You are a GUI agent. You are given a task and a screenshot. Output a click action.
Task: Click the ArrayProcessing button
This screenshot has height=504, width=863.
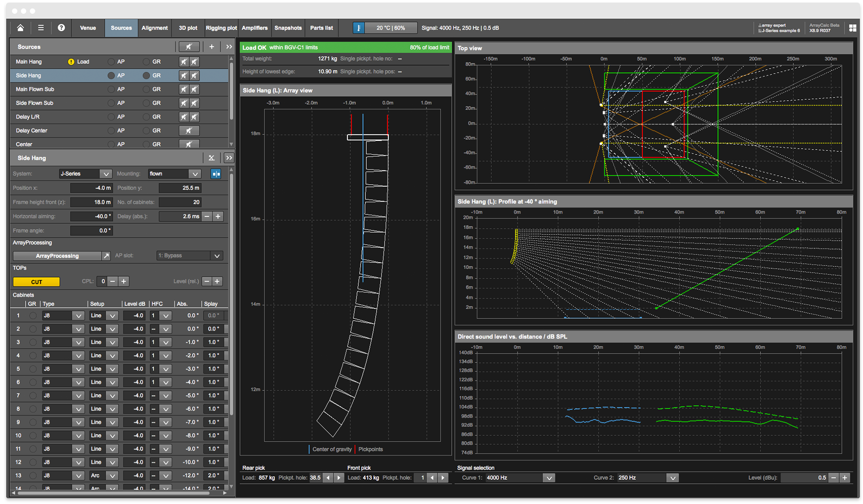(x=57, y=256)
